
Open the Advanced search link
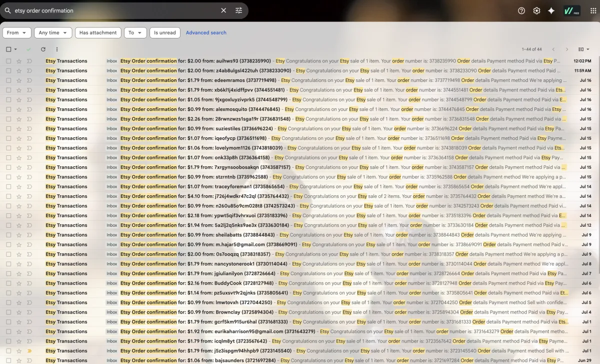206,33
